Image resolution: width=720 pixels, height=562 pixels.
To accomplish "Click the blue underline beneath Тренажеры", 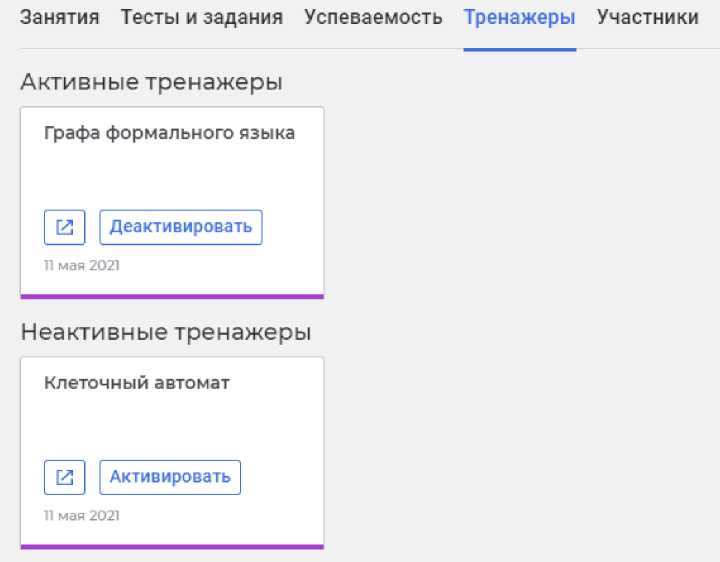I will (519, 49).
